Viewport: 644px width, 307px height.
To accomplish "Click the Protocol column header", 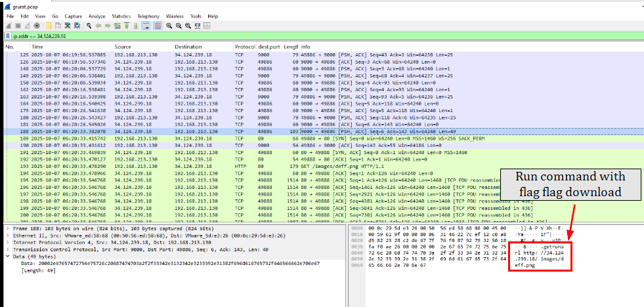I will pyautogui.click(x=244, y=47).
